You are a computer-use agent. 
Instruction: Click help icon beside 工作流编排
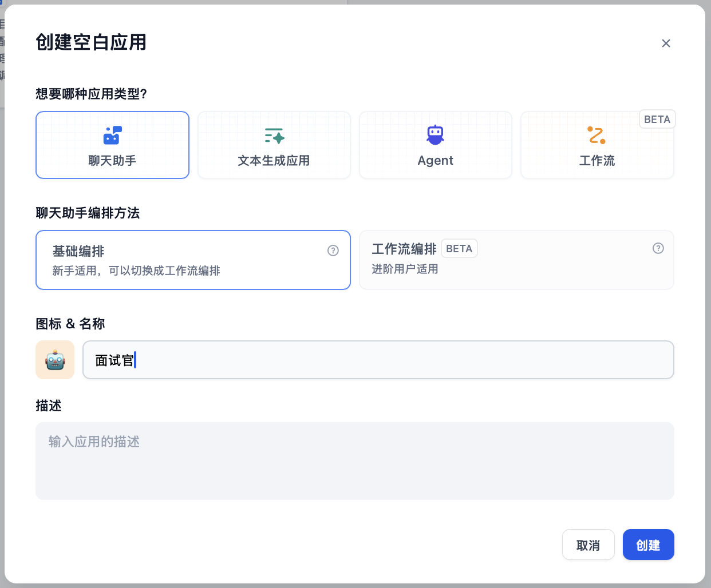click(658, 248)
